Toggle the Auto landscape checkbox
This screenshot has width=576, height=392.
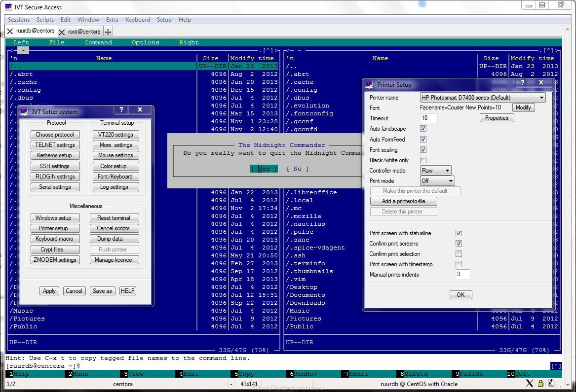coord(423,129)
